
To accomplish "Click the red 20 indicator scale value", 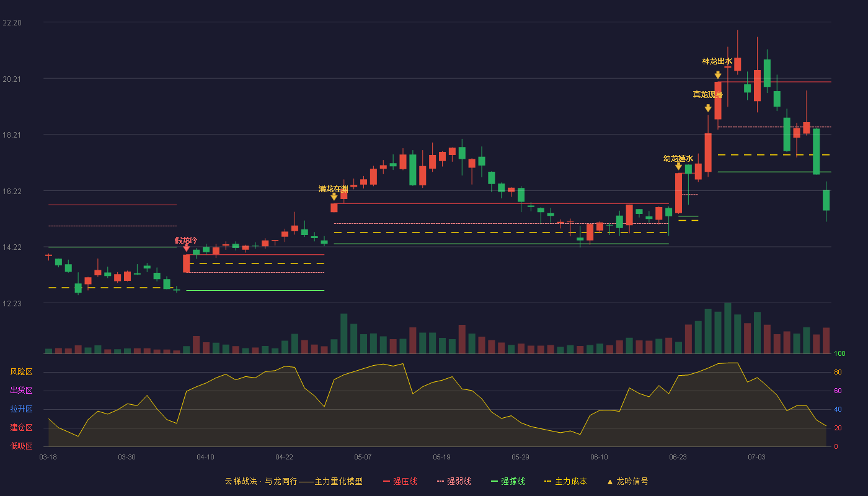I will pyautogui.click(x=838, y=428).
